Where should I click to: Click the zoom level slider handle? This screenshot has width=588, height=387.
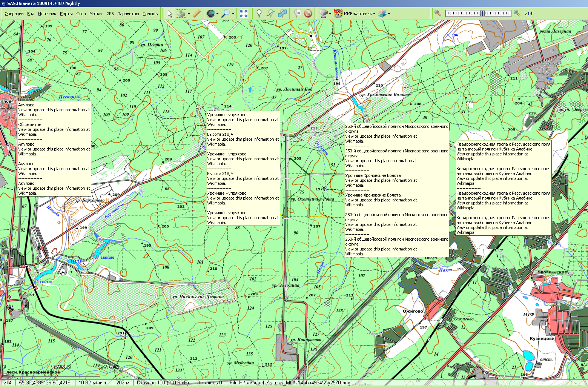click(x=482, y=13)
